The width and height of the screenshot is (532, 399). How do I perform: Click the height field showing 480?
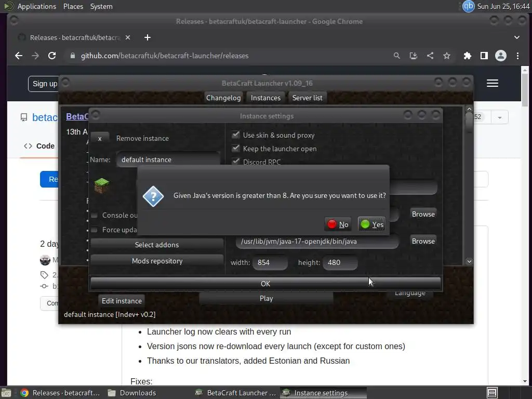[x=340, y=262]
